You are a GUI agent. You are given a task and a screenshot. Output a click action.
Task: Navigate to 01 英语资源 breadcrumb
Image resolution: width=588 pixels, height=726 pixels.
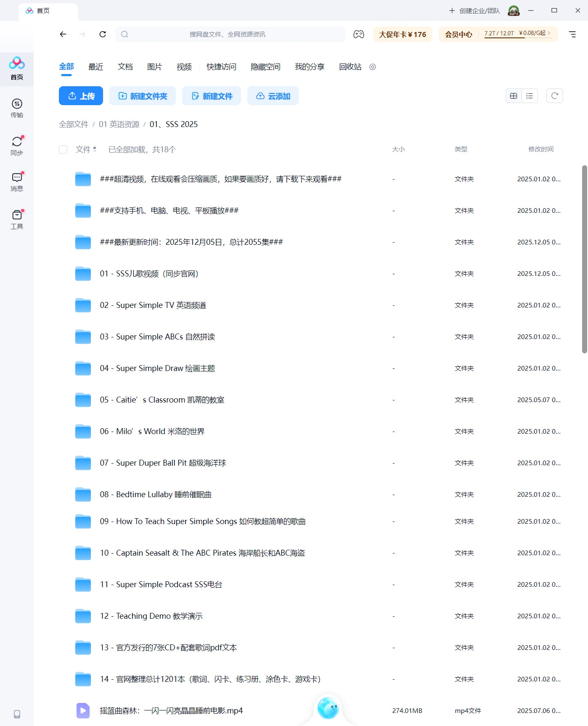coord(119,124)
